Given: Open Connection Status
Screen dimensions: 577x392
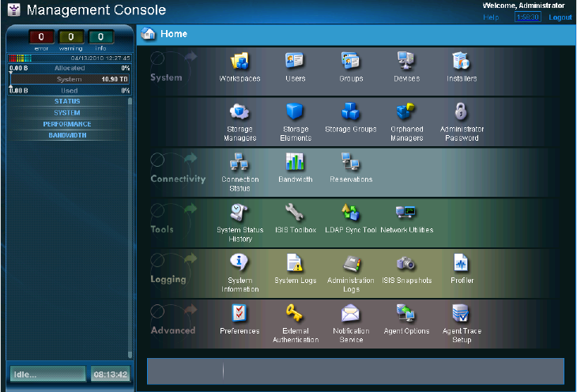Looking at the screenshot, I should click(x=239, y=162).
